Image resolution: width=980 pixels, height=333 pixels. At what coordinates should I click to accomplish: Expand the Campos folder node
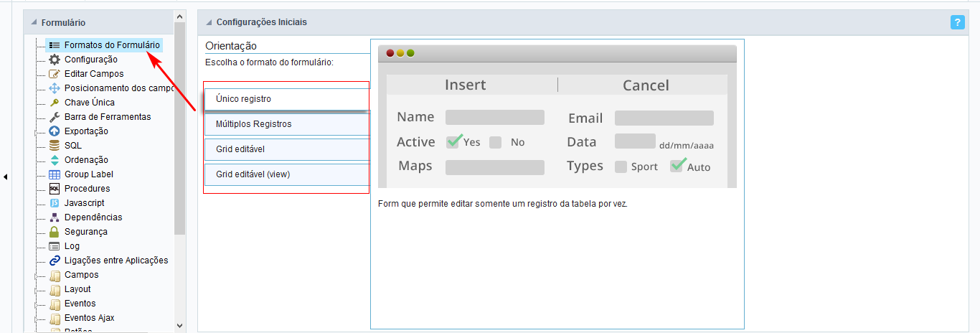pos(36,275)
